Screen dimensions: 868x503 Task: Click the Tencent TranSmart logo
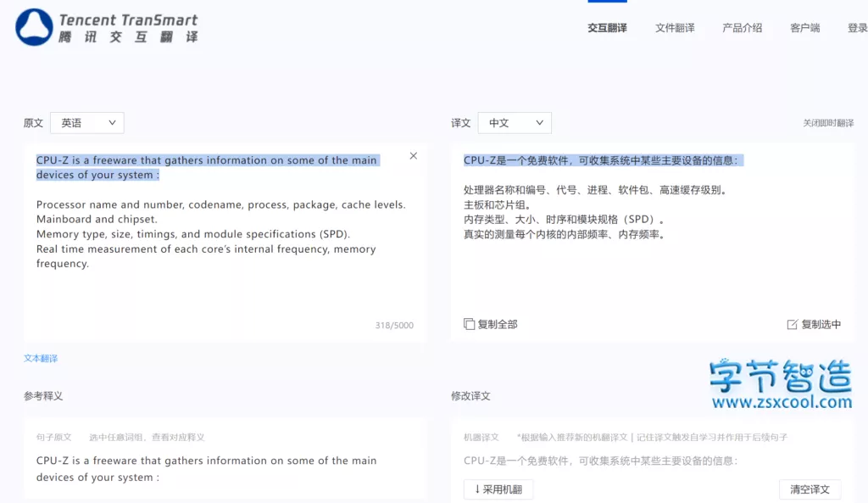tap(106, 27)
